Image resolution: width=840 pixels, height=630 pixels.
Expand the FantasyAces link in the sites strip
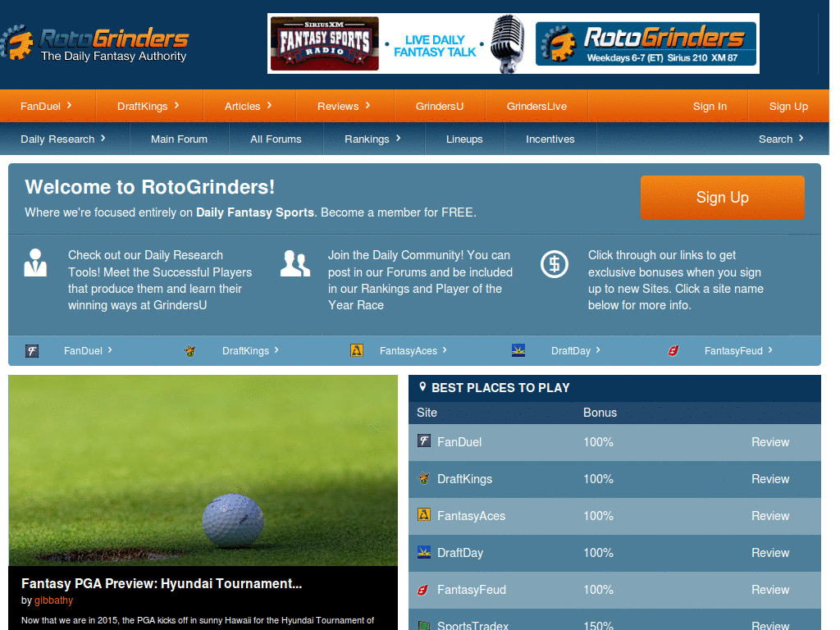[413, 351]
